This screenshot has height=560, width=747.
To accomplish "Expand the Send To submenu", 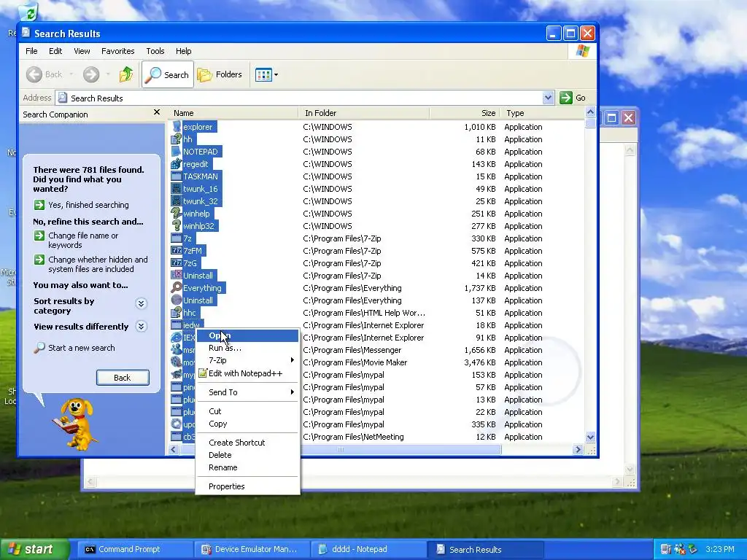I will (247, 392).
